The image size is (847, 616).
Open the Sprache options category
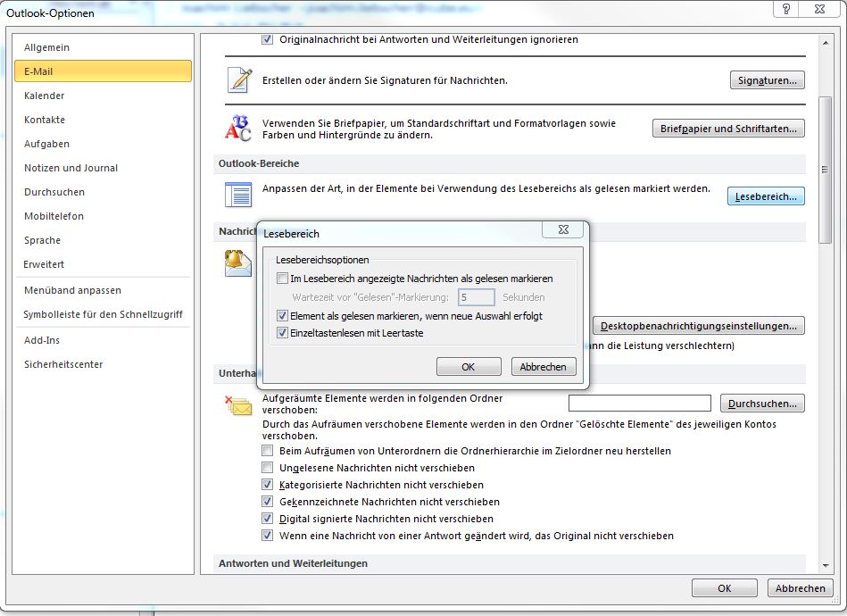[x=104, y=240]
